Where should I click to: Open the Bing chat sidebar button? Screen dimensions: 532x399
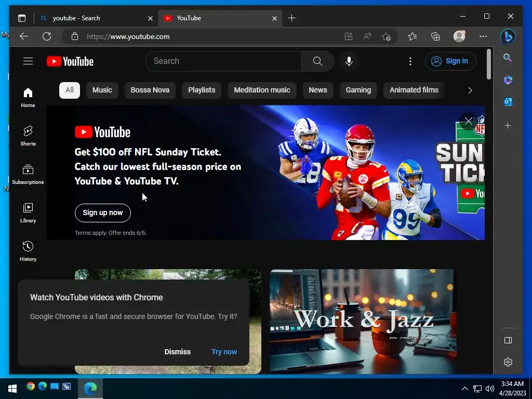(x=508, y=36)
